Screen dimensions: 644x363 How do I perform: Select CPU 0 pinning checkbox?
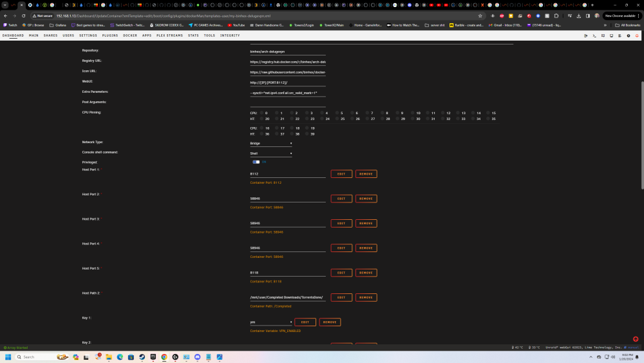point(261,113)
